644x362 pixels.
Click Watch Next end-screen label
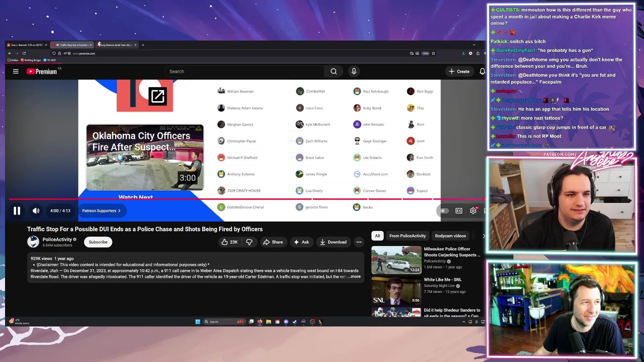click(136, 197)
